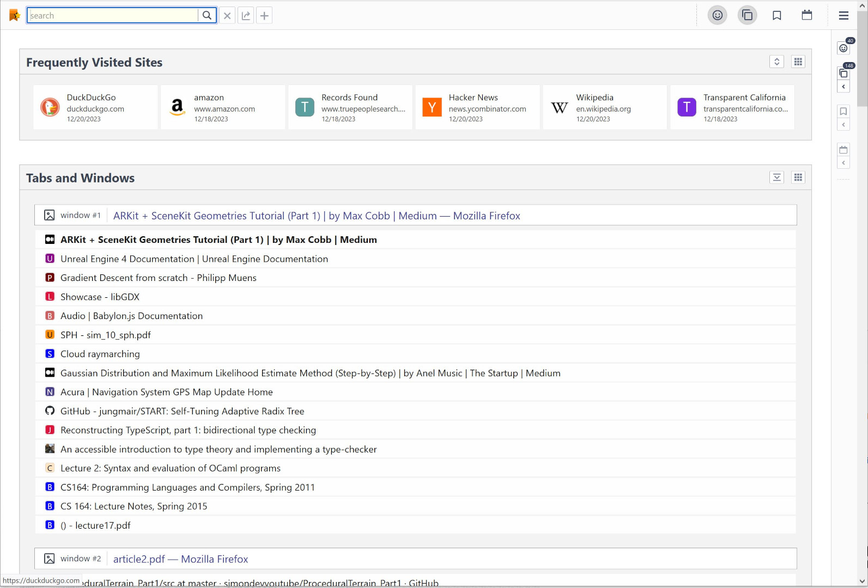This screenshot has height=588, width=868.
Task: Click the share/export icon in toolbar
Action: click(246, 16)
